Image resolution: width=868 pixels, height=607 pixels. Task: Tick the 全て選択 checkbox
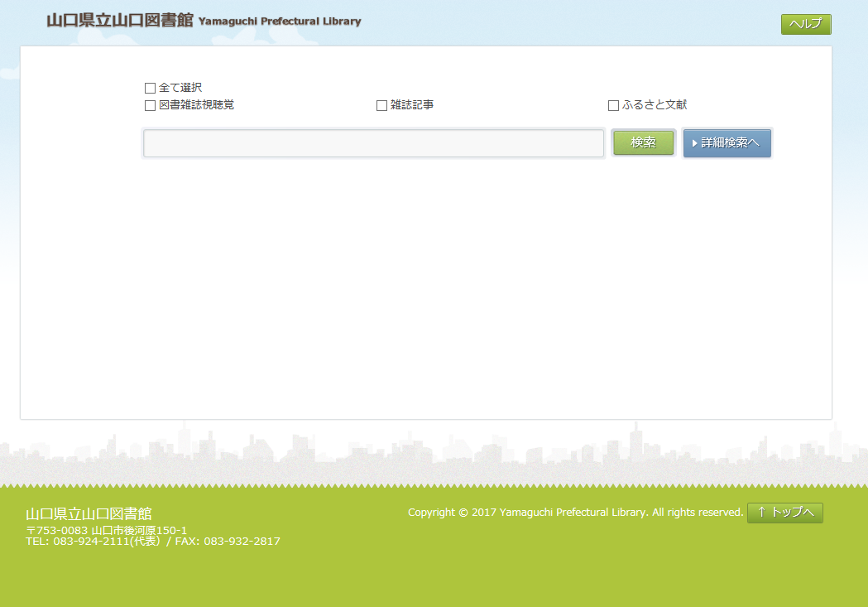click(x=150, y=88)
